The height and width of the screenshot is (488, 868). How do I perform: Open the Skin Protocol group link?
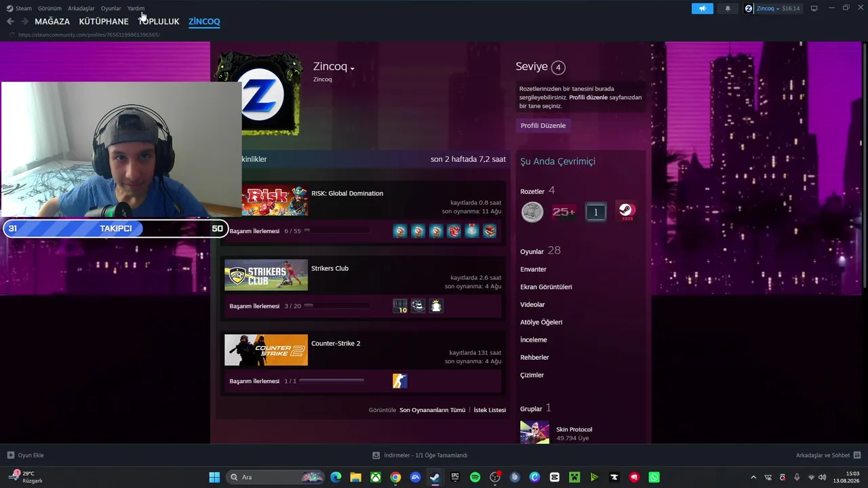click(x=574, y=429)
